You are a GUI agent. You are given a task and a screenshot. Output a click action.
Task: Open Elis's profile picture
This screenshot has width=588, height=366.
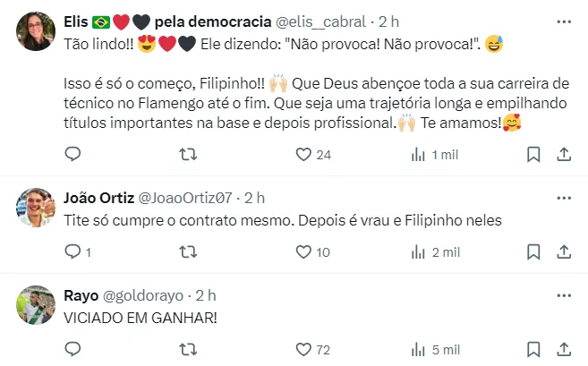coord(35,32)
